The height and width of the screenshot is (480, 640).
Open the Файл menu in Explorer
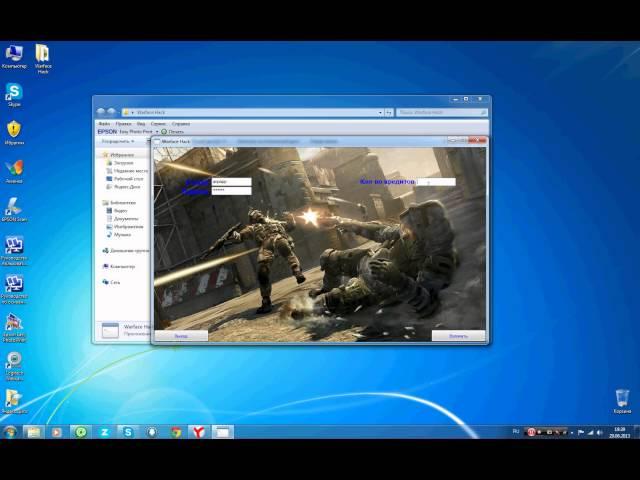point(104,123)
